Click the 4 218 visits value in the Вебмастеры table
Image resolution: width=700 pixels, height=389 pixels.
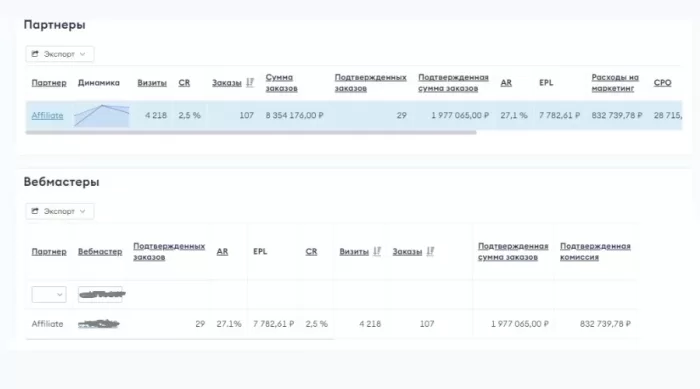[x=370, y=324]
